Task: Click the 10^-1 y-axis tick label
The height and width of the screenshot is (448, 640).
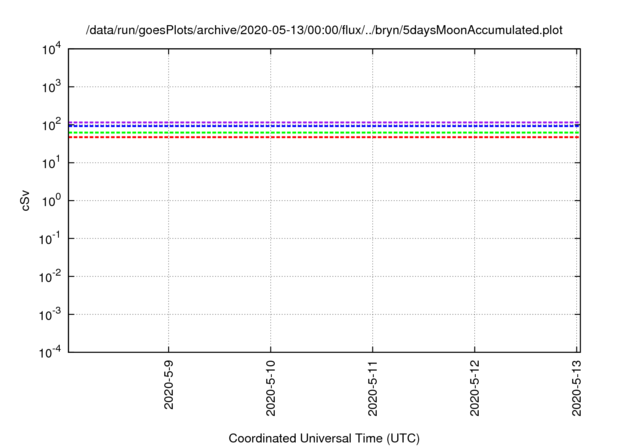Action: (x=50, y=239)
